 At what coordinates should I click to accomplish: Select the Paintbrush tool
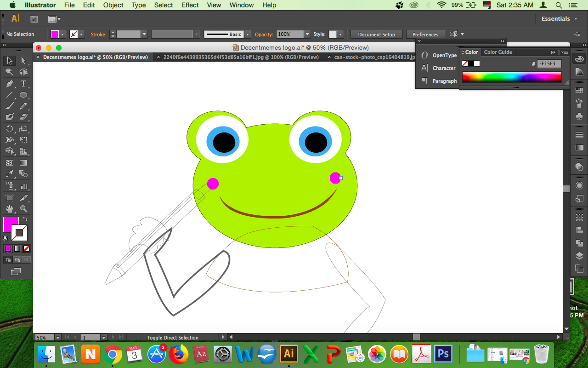click(10, 106)
